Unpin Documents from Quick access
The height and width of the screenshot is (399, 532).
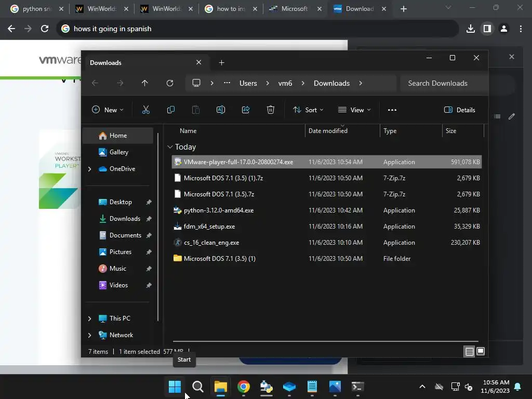pyautogui.click(x=149, y=235)
